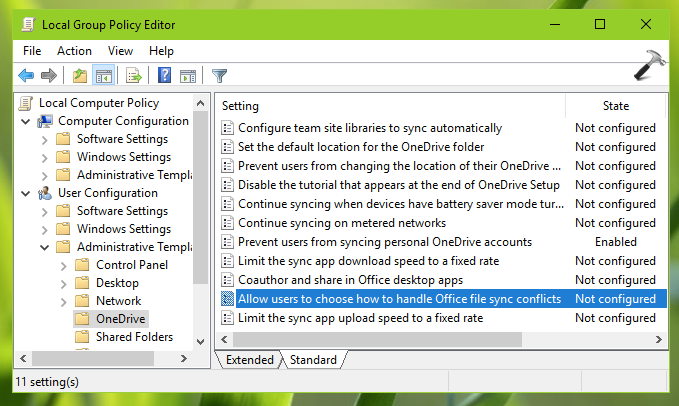
Task: Expand Administrative Templates under Computer Configuration
Action: (x=45, y=176)
